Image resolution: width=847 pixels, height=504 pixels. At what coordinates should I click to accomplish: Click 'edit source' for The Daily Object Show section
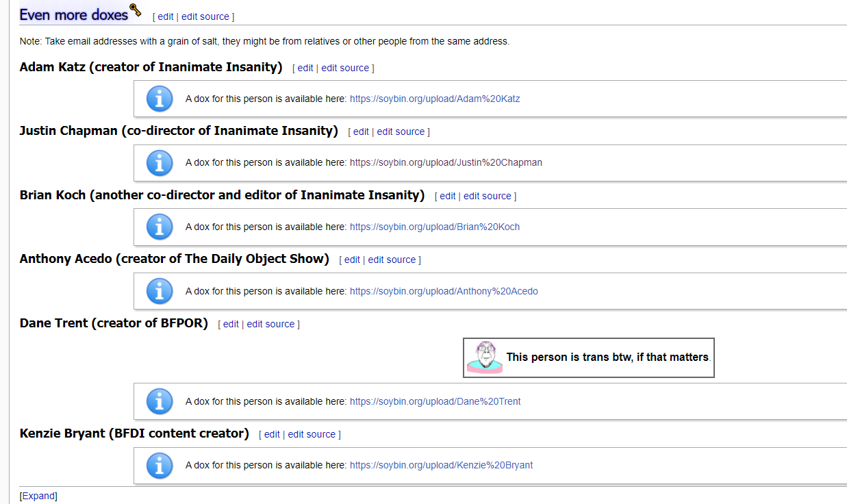coord(392,260)
